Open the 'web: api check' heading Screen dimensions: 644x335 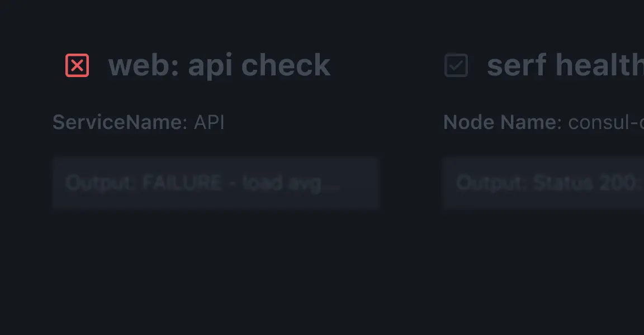[x=219, y=65]
